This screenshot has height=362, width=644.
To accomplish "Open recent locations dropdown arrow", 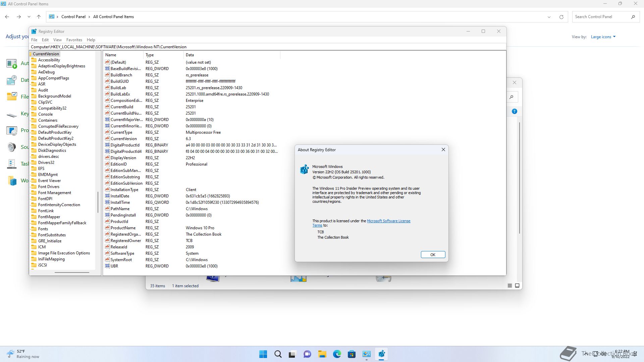I will pyautogui.click(x=29, y=17).
